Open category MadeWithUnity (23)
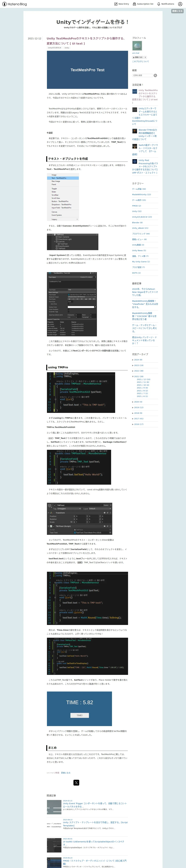 pos(141,194)
